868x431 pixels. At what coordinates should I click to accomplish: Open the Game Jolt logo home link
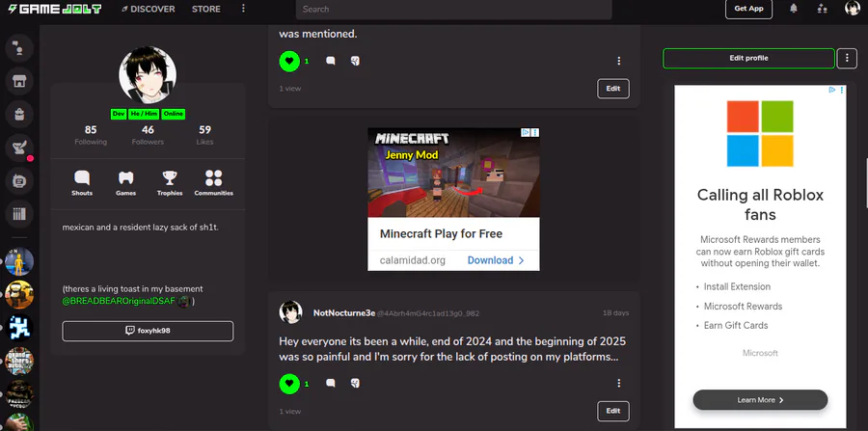tap(54, 9)
